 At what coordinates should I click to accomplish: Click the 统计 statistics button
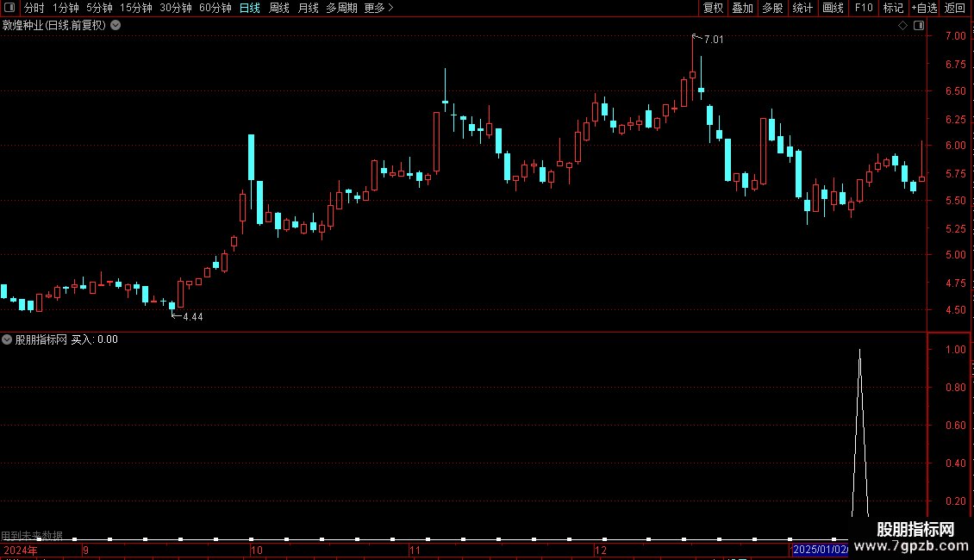click(x=802, y=8)
